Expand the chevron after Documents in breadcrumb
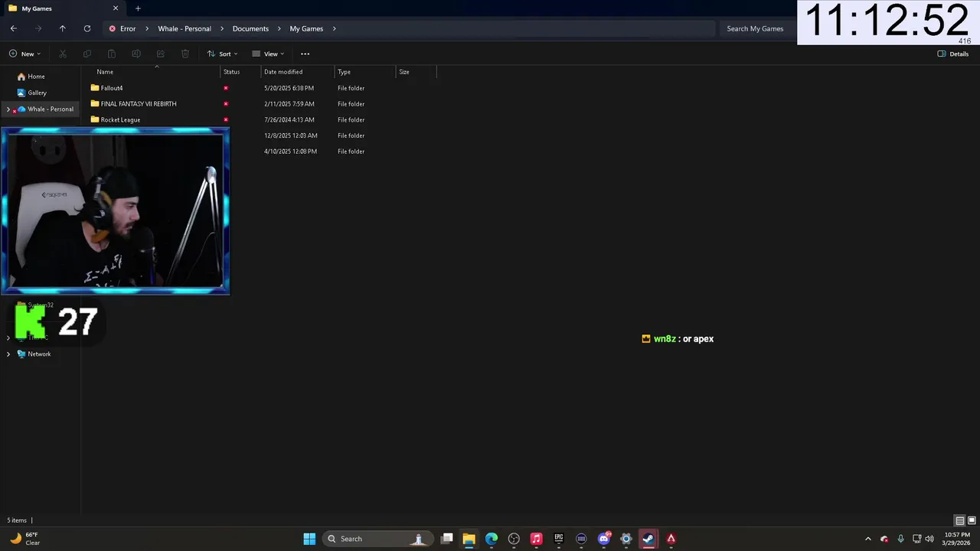The height and width of the screenshot is (551, 980). click(x=279, y=28)
